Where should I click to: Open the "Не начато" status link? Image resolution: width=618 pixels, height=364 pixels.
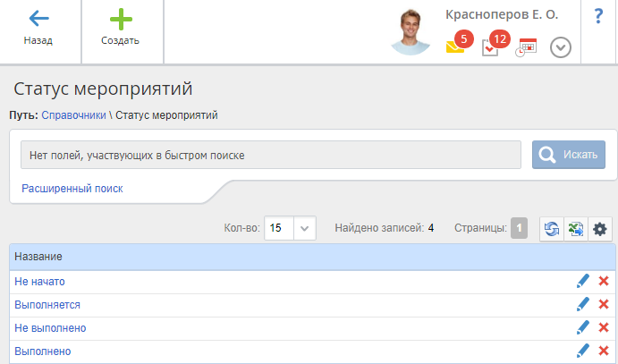pyautogui.click(x=39, y=282)
